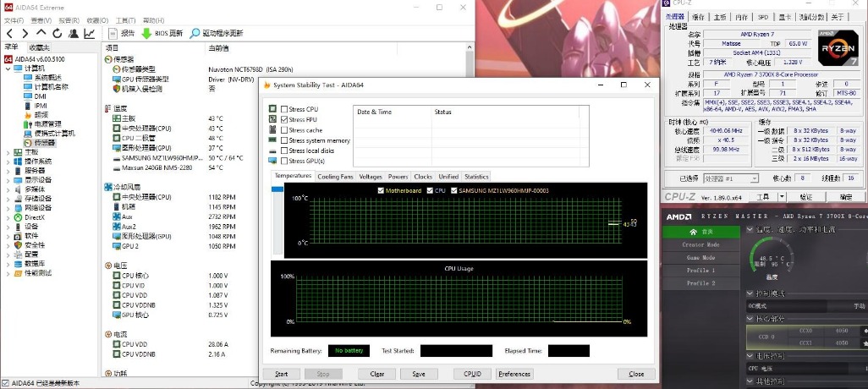Expand the 操作系统 tree node
Screen dimensions: 868x389
coord(8,162)
